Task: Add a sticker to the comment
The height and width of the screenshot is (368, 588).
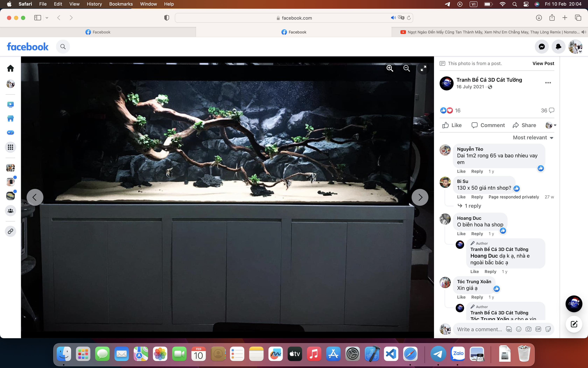Action: point(548,329)
